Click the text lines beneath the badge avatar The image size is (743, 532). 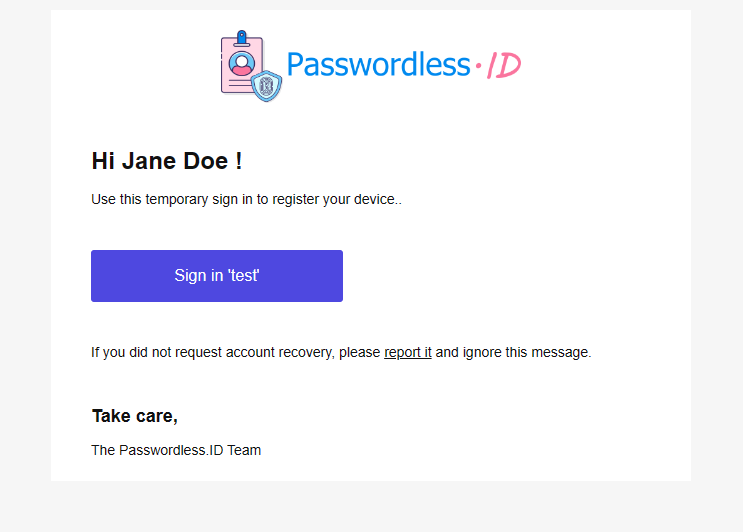tap(238, 83)
